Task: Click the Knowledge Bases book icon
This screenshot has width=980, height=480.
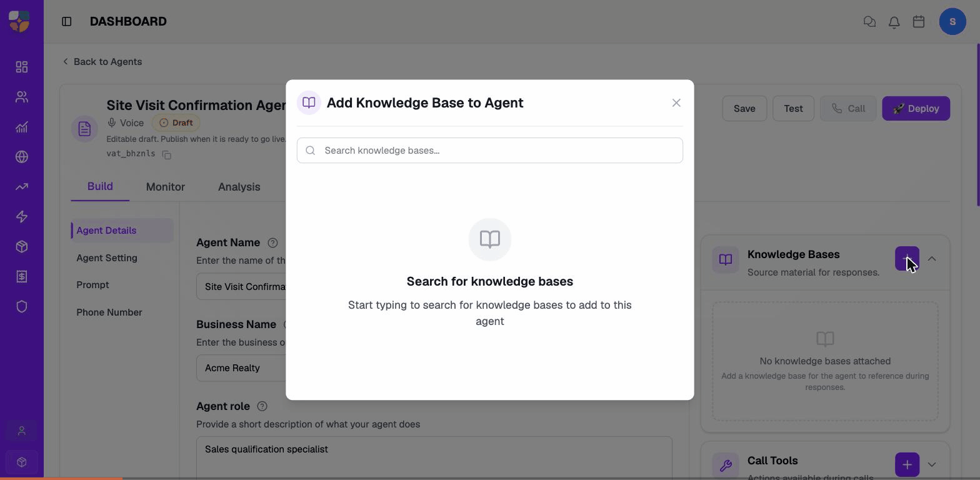Action: (726, 259)
